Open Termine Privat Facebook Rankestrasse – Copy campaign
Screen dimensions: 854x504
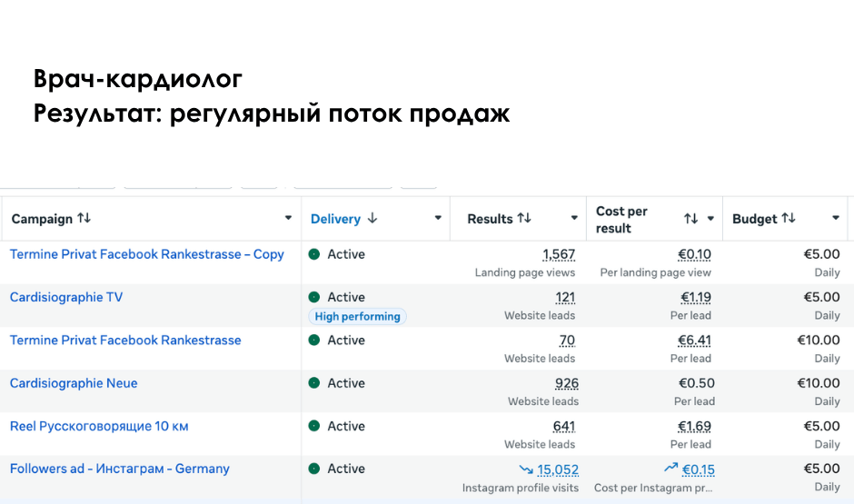tap(147, 254)
